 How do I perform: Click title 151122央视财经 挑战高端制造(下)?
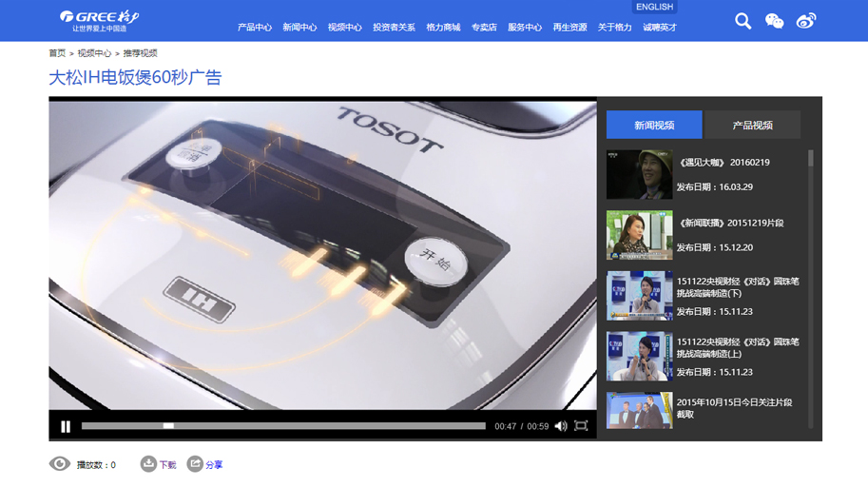(x=738, y=287)
